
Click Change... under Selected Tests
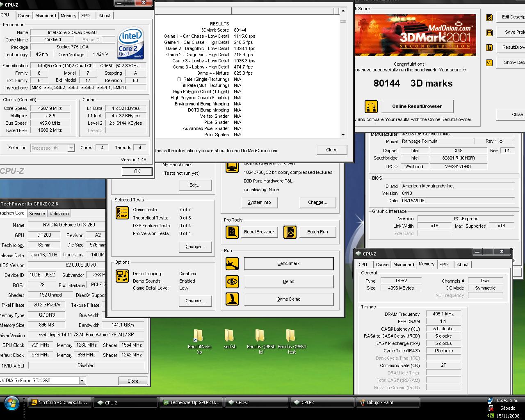(x=195, y=247)
